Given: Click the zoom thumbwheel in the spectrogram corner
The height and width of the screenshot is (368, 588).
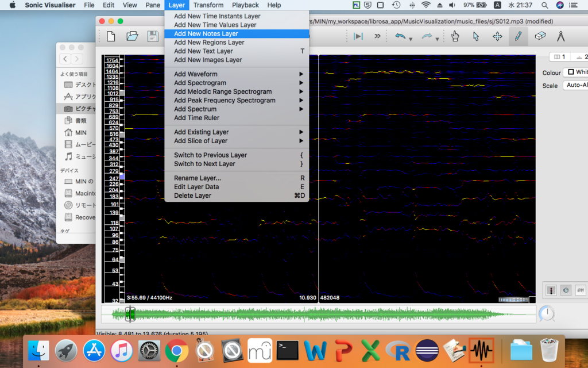Looking at the screenshot, I should point(513,300).
